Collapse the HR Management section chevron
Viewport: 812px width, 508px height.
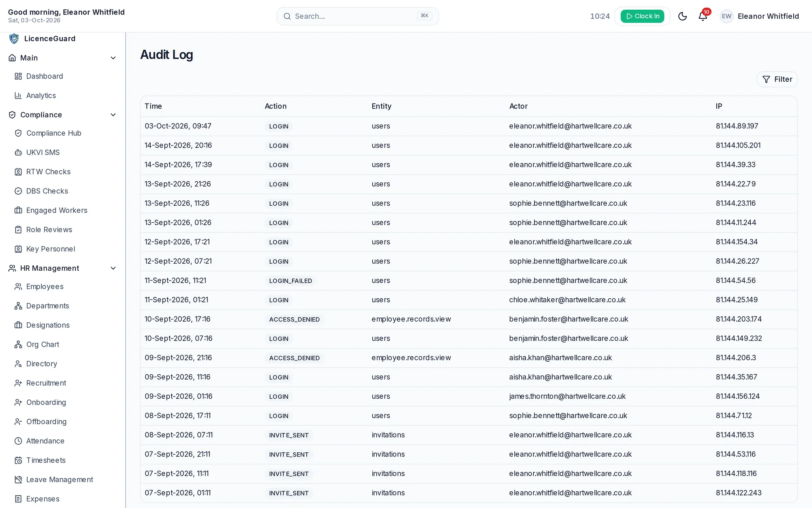point(113,268)
